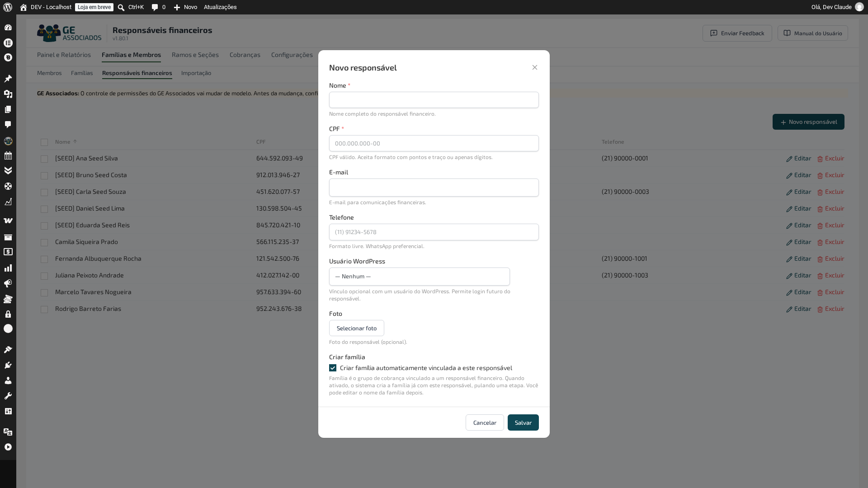Click the pin Posts icon in sidebar
Screen dimensions: 868x488
(8, 79)
